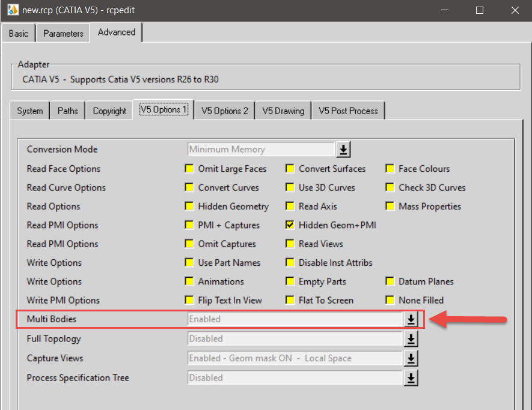
Task: Select the Advanced tab
Action: 117,32
